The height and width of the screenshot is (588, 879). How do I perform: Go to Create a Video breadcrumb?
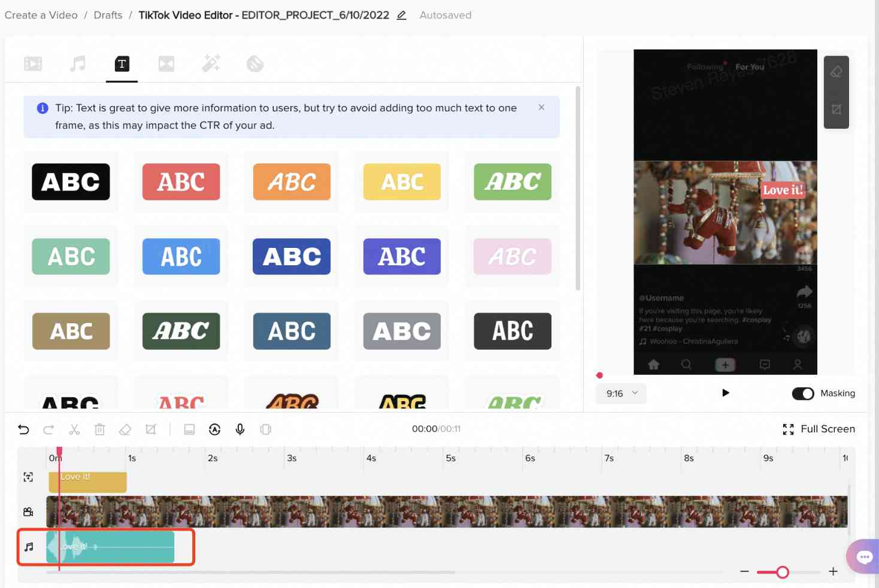tap(41, 15)
